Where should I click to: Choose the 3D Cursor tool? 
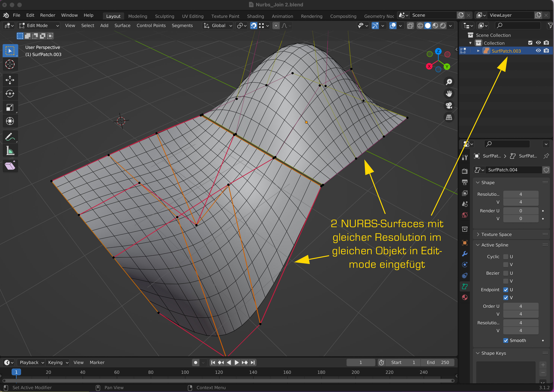pos(10,64)
